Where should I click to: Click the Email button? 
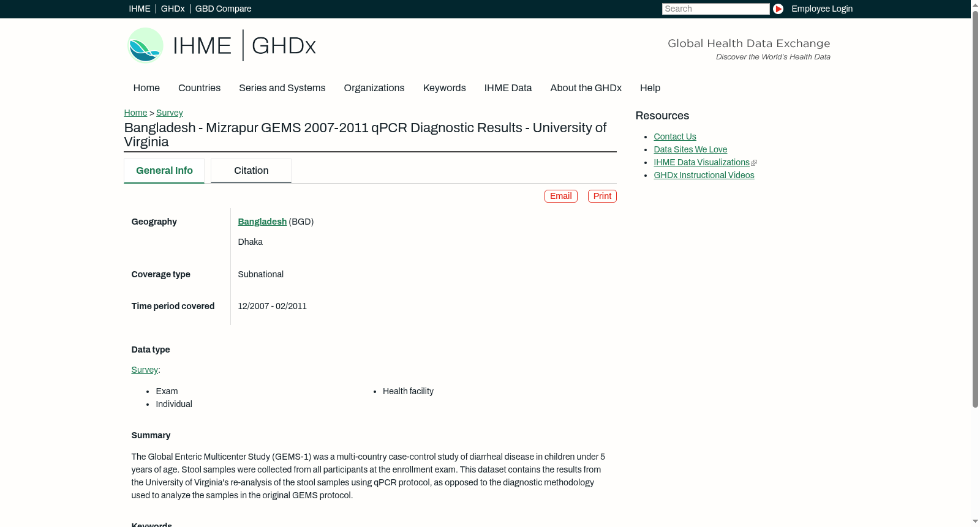[561, 196]
